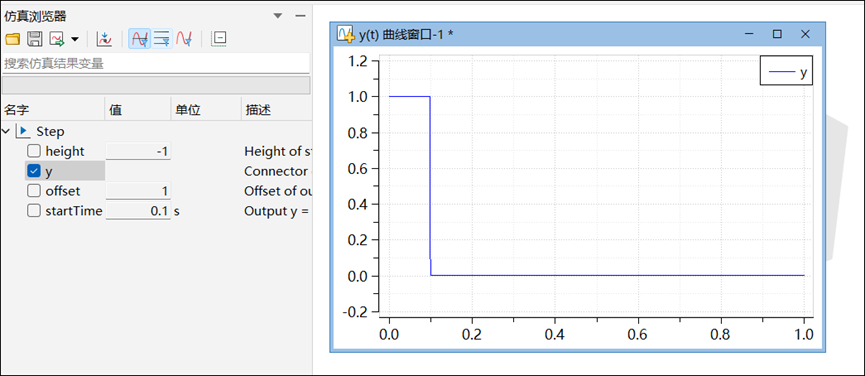Click the startTime unit 's'
The height and width of the screenshot is (376, 865).
(x=177, y=211)
